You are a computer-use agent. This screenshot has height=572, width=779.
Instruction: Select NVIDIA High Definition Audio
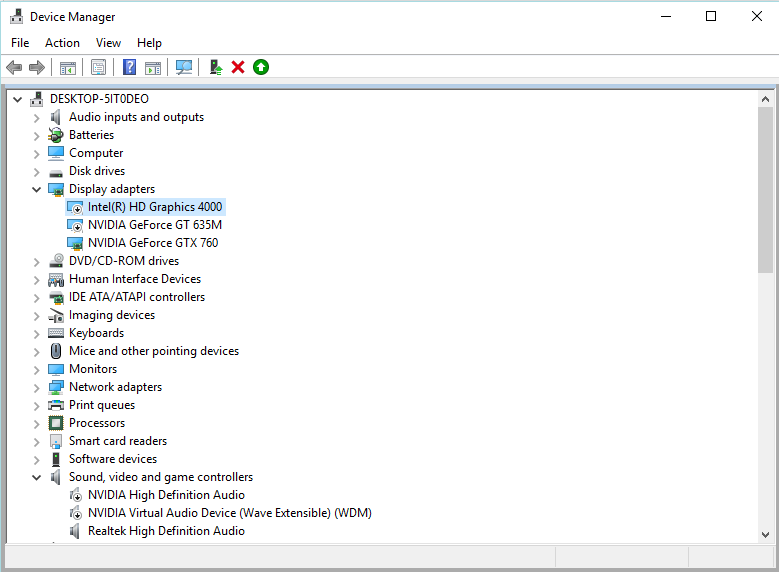pyautogui.click(x=166, y=494)
